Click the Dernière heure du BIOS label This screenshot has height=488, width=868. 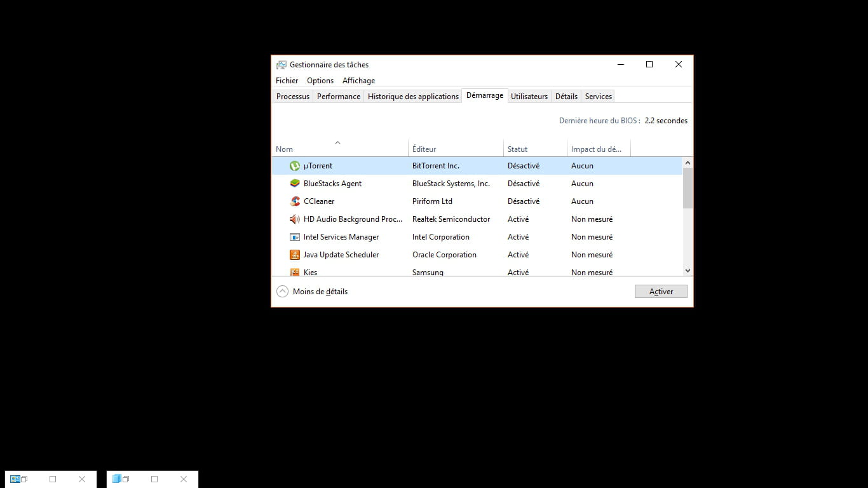coord(600,121)
